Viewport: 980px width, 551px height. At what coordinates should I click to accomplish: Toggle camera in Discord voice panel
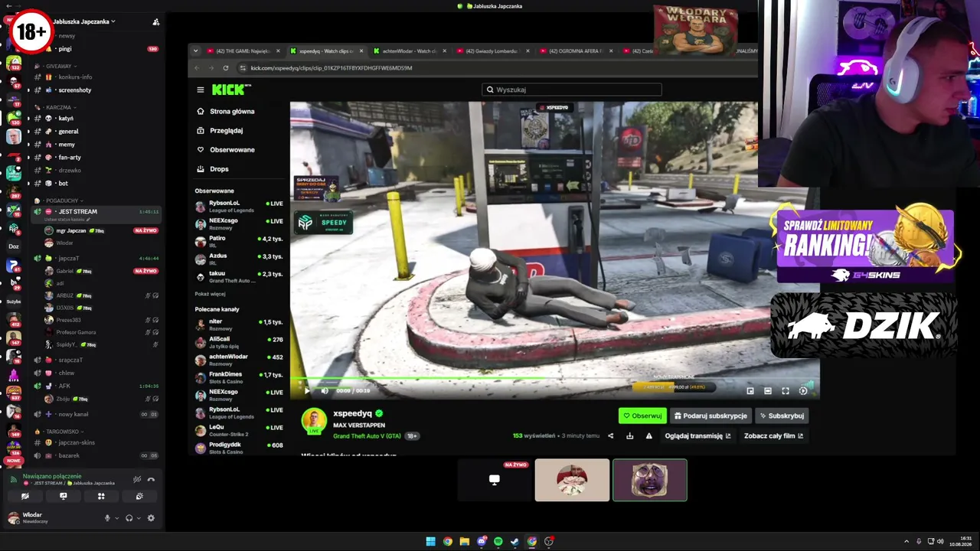(25, 497)
